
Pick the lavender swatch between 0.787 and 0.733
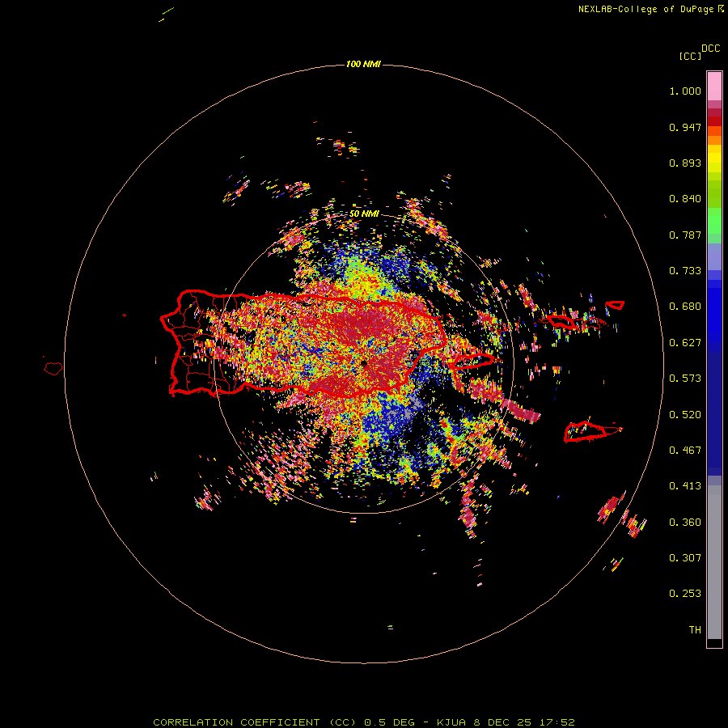click(714, 257)
